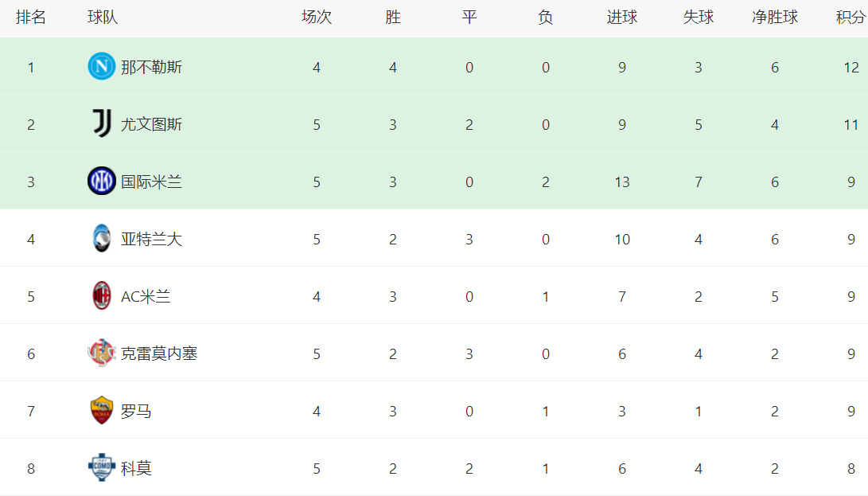Click the Inter Milan logo
This screenshot has height=496, width=868.
pyautogui.click(x=101, y=182)
